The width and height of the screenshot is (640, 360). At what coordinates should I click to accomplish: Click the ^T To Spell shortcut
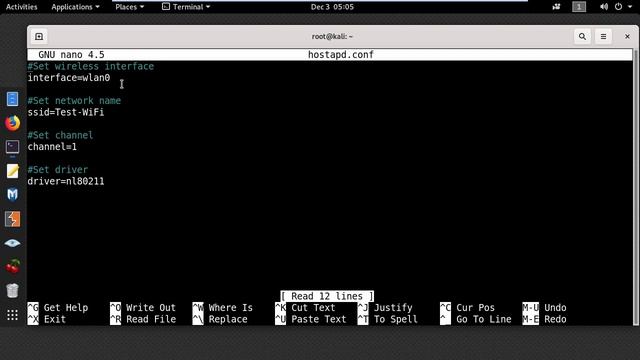click(x=387, y=319)
